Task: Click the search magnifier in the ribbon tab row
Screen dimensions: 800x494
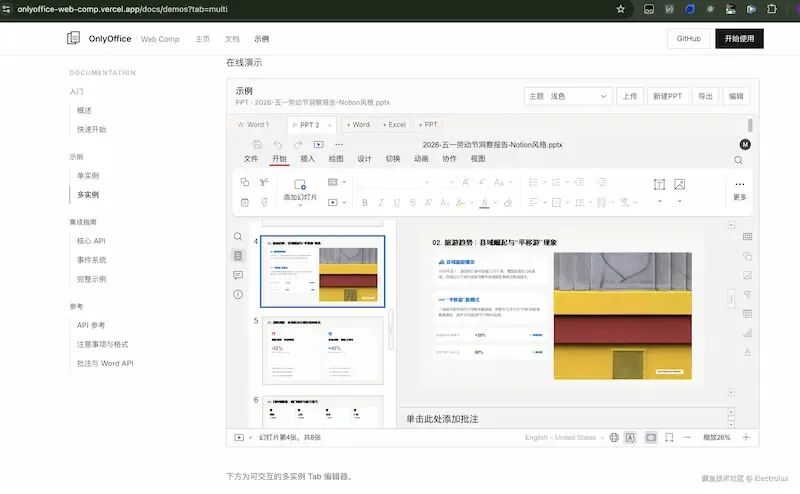Action: pyautogui.click(x=738, y=160)
